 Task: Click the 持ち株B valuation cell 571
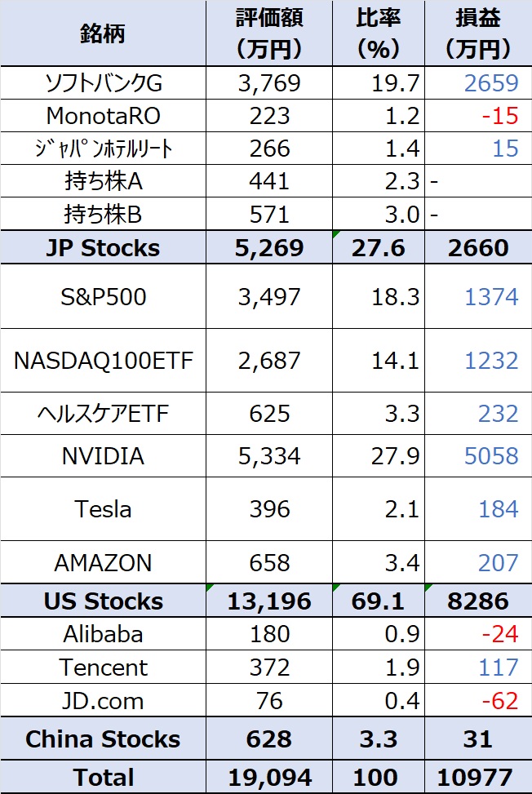click(269, 214)
